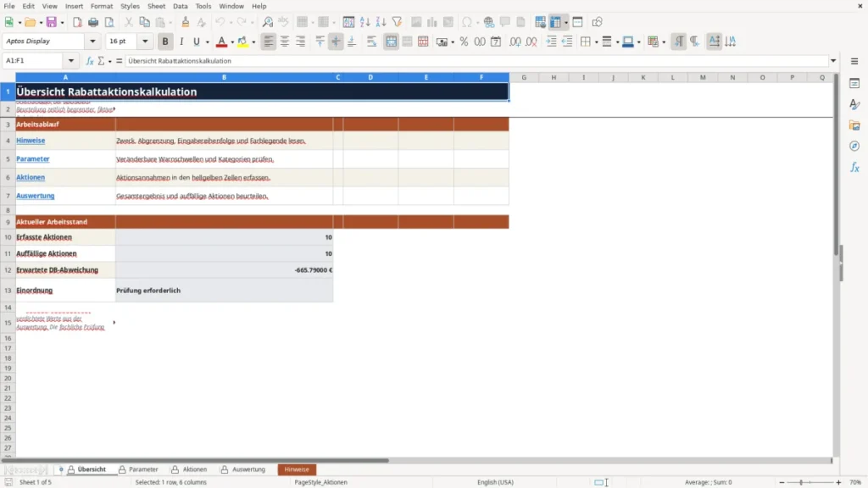868x488 pixels.
Task: Open the Function Wizard icon
Action: coord(90,61)
